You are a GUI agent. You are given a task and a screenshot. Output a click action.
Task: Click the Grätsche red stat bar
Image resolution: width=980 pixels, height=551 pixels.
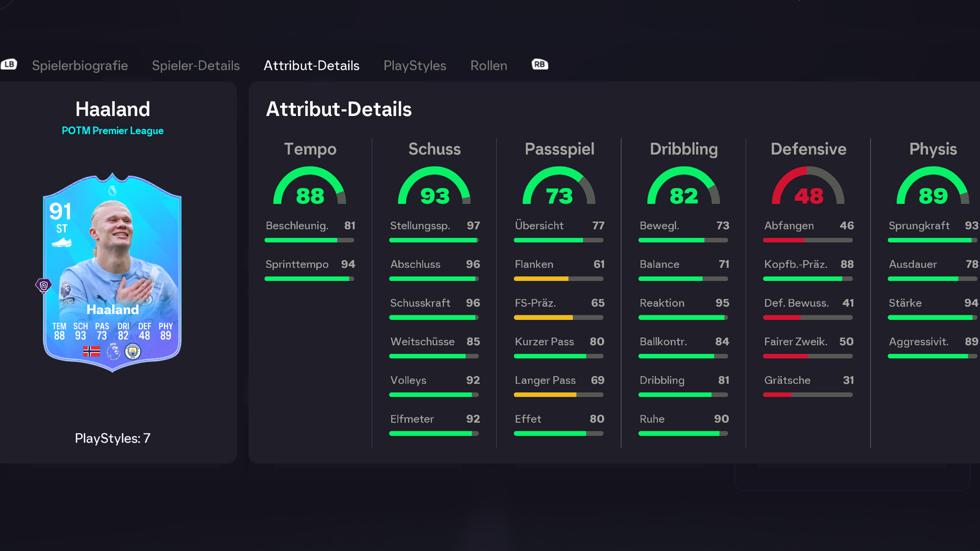tap(808, 395)
